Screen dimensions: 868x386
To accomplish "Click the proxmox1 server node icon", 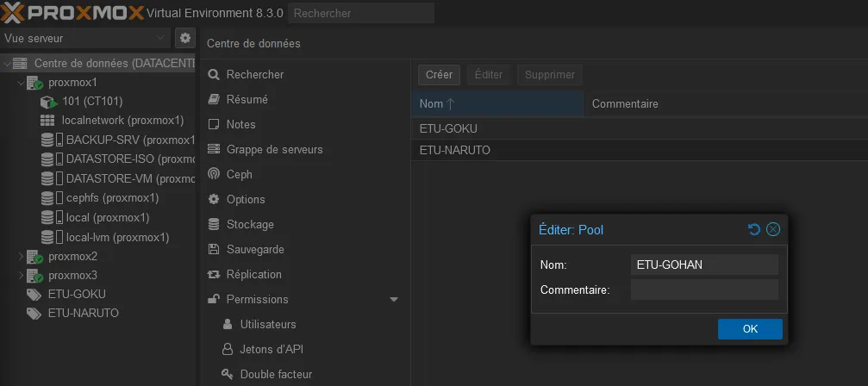I will click(35, 83).
